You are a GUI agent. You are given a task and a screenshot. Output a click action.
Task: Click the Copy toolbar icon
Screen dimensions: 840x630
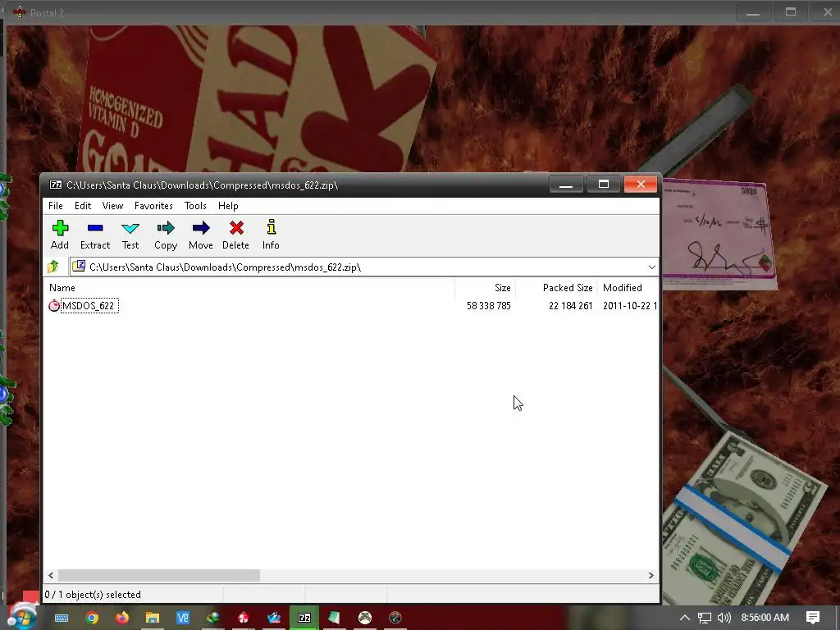166,235
